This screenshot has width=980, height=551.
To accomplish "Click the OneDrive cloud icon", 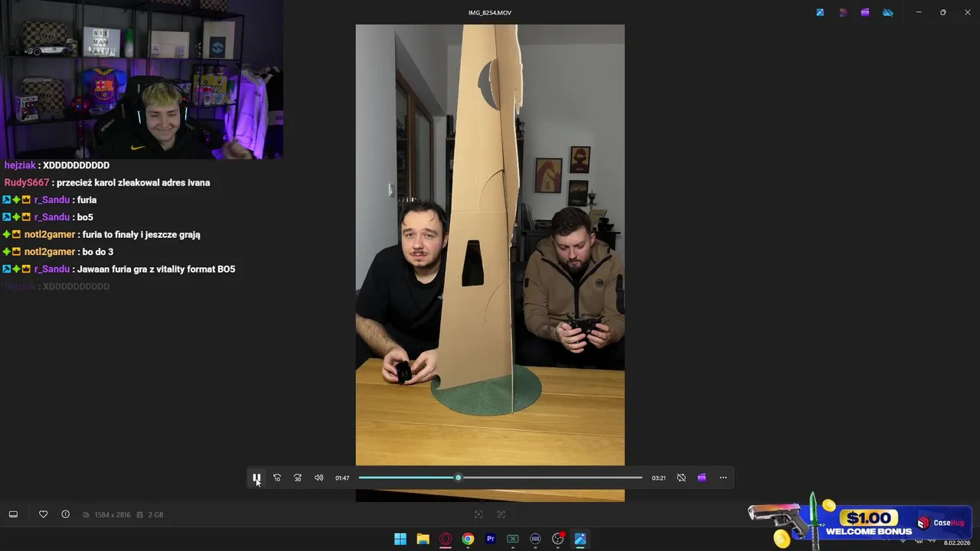I will tap(888, 12).
